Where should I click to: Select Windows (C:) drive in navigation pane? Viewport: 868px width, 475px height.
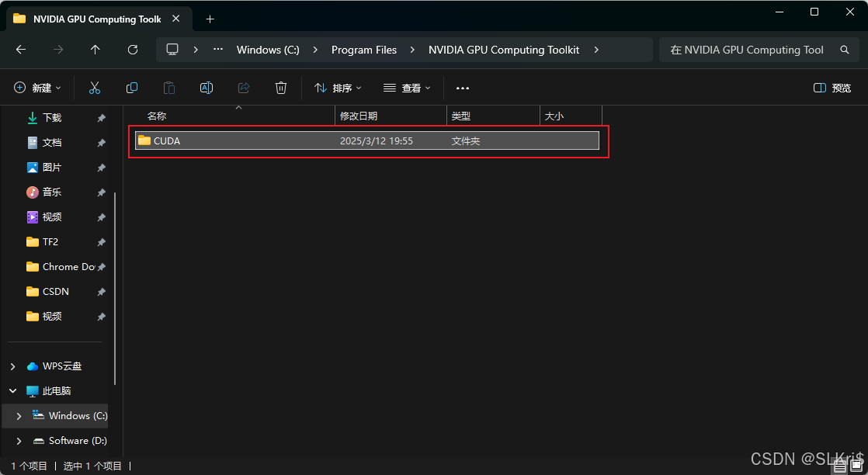[78, 416]
